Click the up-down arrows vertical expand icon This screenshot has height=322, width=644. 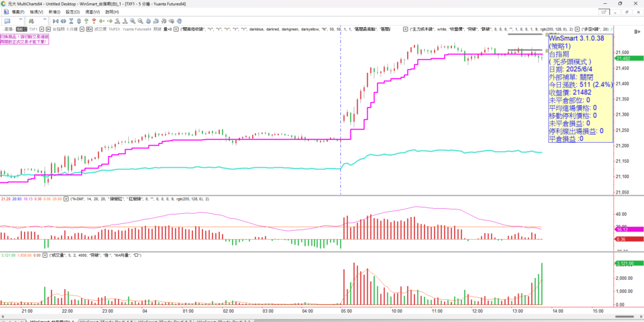coord(79,21)
